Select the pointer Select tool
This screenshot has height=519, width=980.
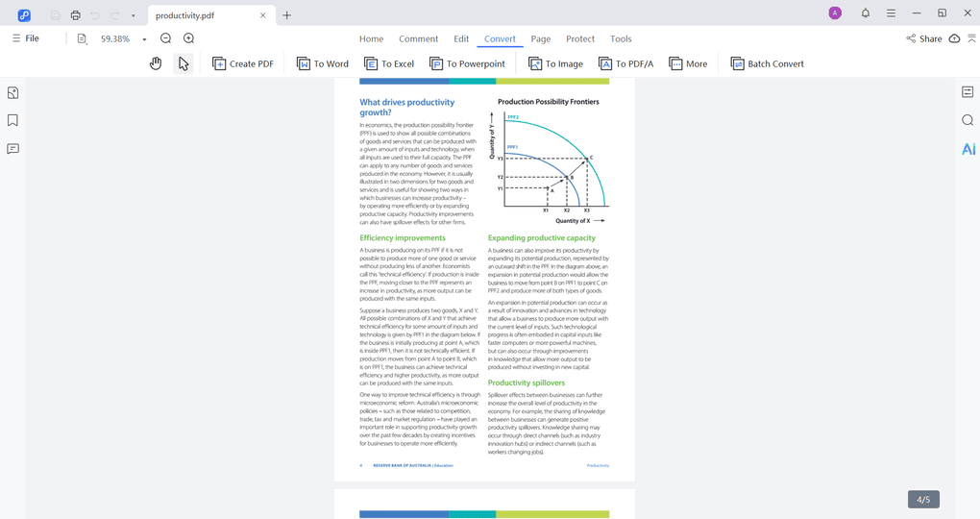(x=184, y=63)
